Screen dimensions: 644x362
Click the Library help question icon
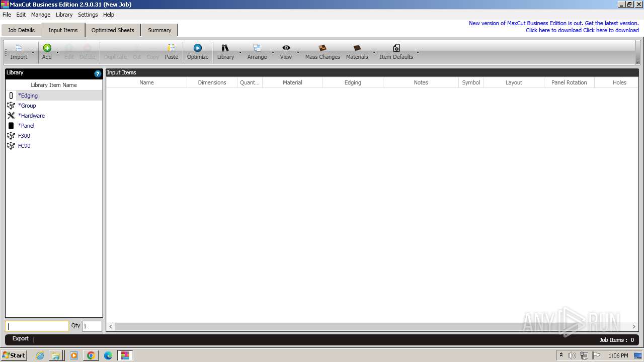pyautogui.click(x=98, y=73)
